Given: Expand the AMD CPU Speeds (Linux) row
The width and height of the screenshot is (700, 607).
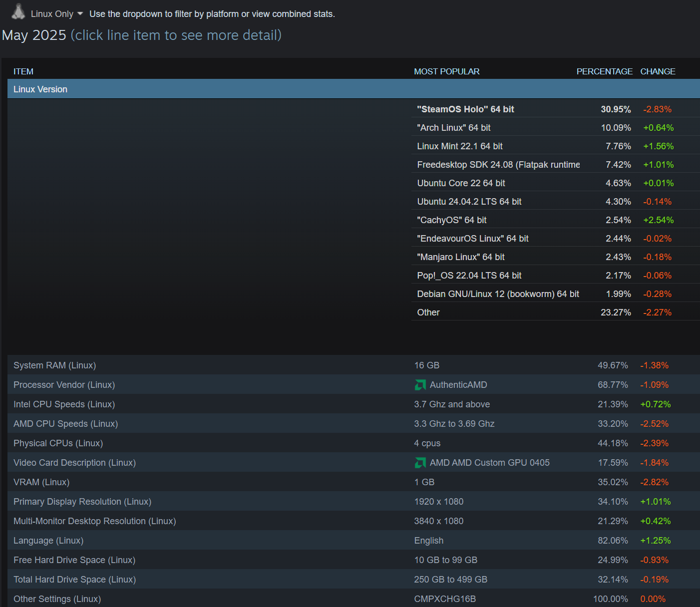Looking at the screenshot, I should click(x=353, y=423).
